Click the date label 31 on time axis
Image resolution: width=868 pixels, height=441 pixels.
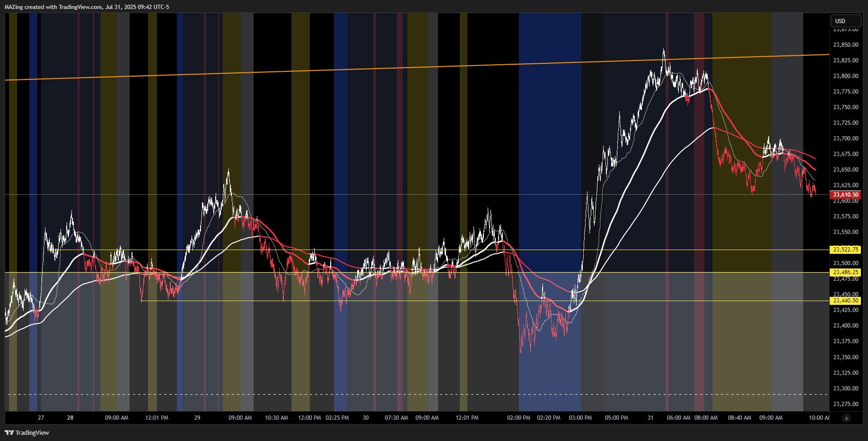click(651, 418)
